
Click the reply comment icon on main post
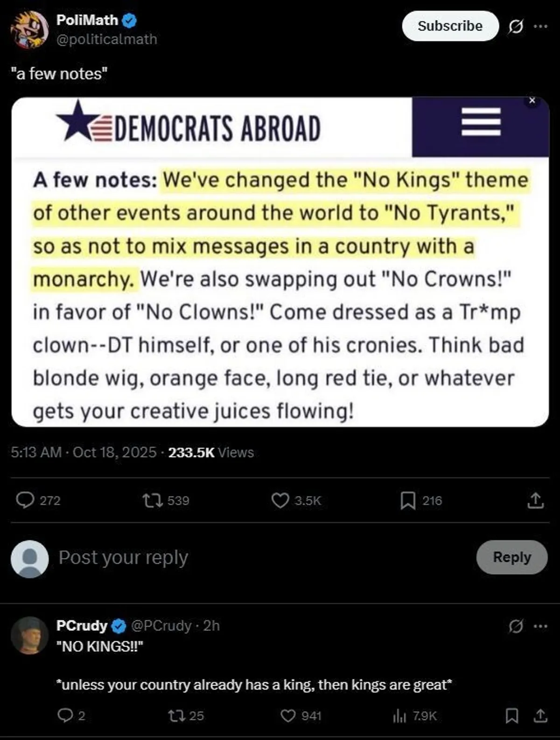pyautogui.click(x=25, y=500)
